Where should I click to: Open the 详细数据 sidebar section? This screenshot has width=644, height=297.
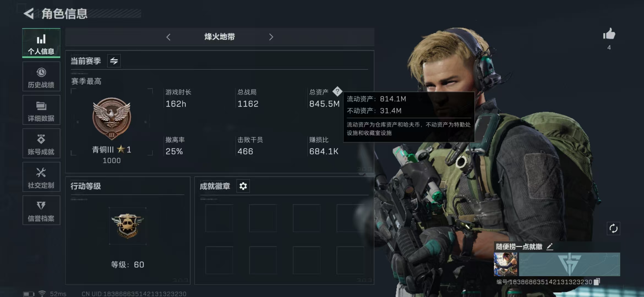pos(41,110)
